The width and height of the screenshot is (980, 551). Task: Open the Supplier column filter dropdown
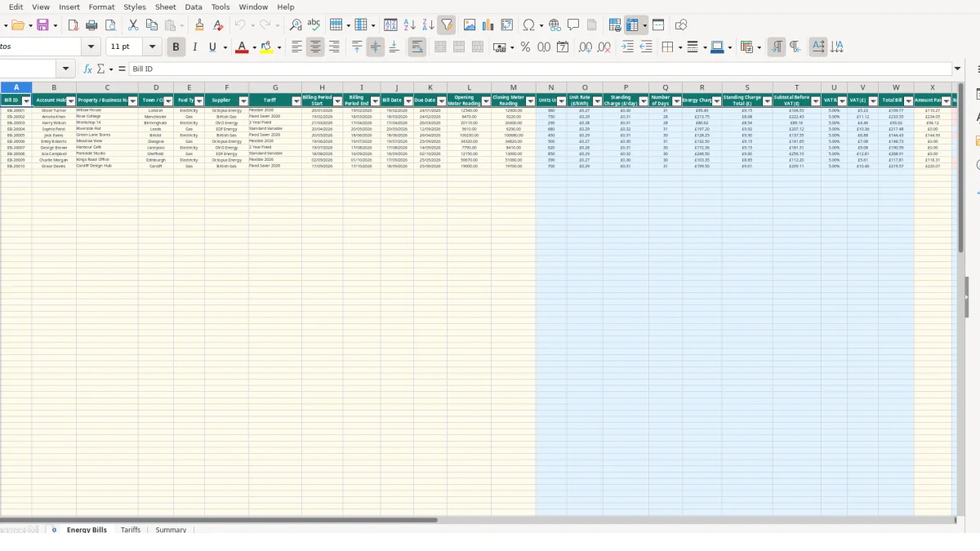243,101
